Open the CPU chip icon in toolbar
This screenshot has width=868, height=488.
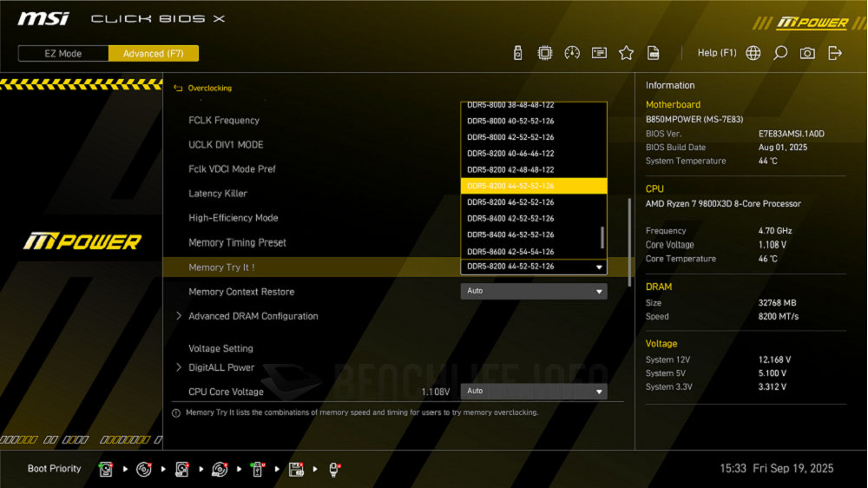click(x=545, y=53)
